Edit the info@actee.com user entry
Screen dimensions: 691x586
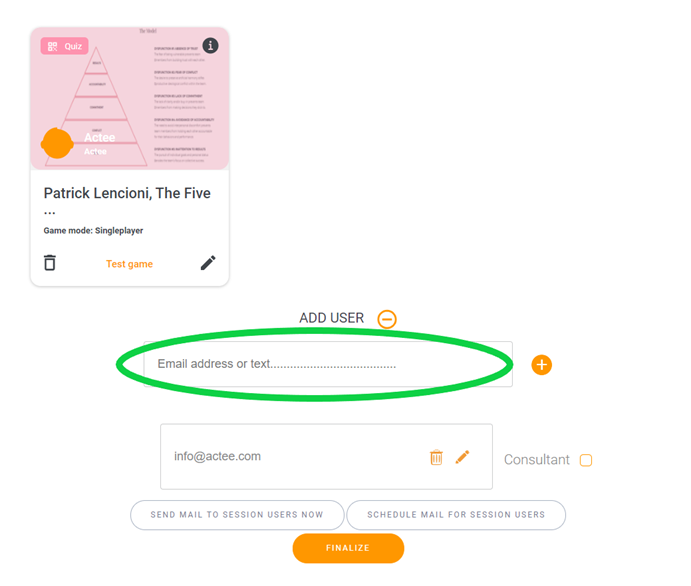pos(462,457)
